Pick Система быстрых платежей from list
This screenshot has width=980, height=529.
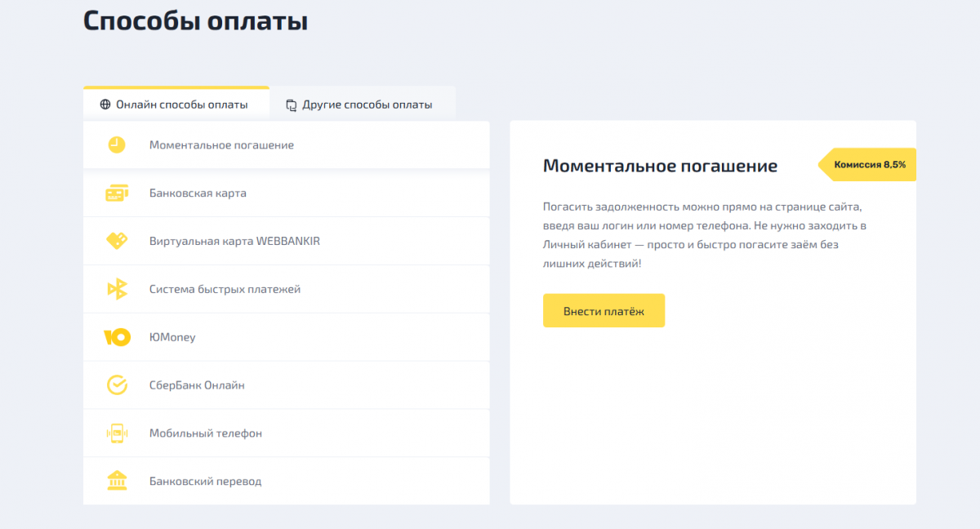pyautogui.click(x=225, y=289)
